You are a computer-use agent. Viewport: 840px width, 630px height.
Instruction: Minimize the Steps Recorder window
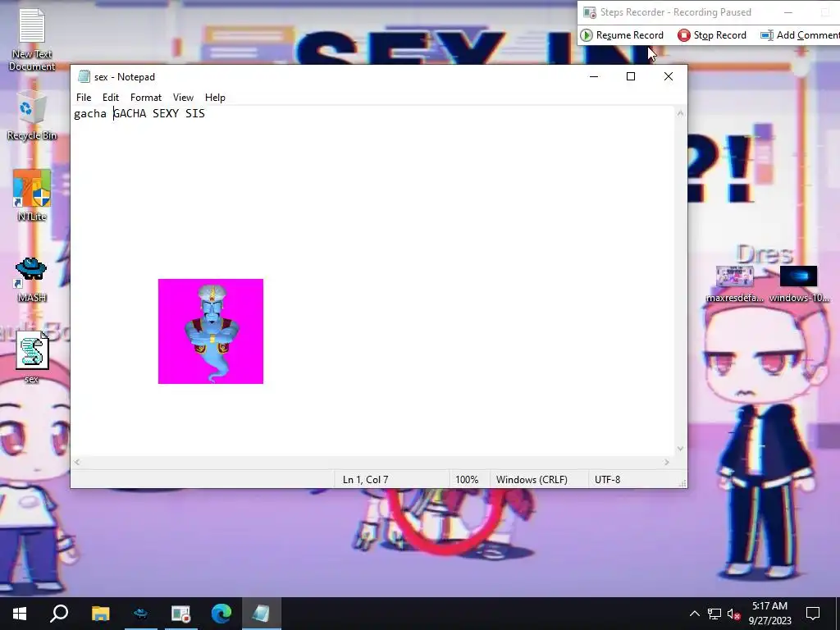tap(788, 12)
